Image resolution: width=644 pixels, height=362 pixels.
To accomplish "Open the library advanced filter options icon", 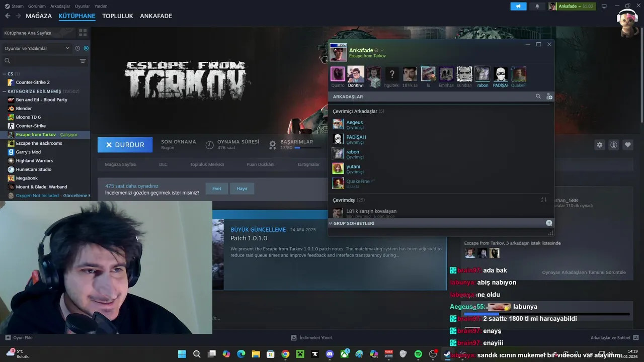I will [83, 61].
